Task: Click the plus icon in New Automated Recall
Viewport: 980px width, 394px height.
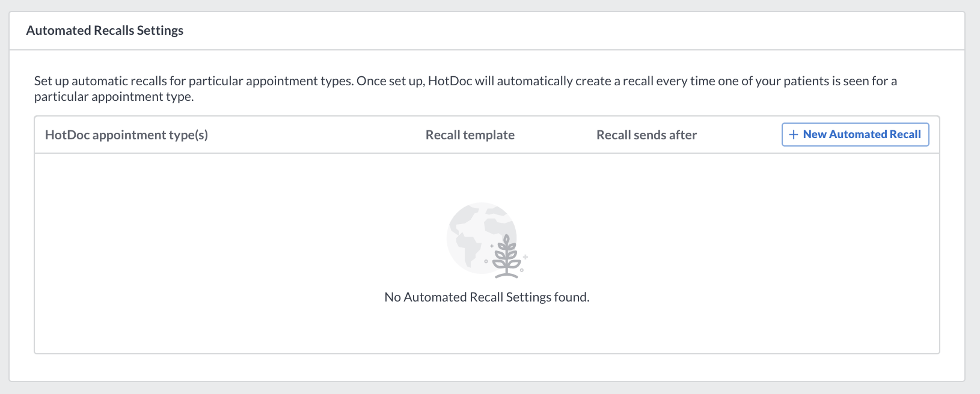Action: click(x=793, y=135)
